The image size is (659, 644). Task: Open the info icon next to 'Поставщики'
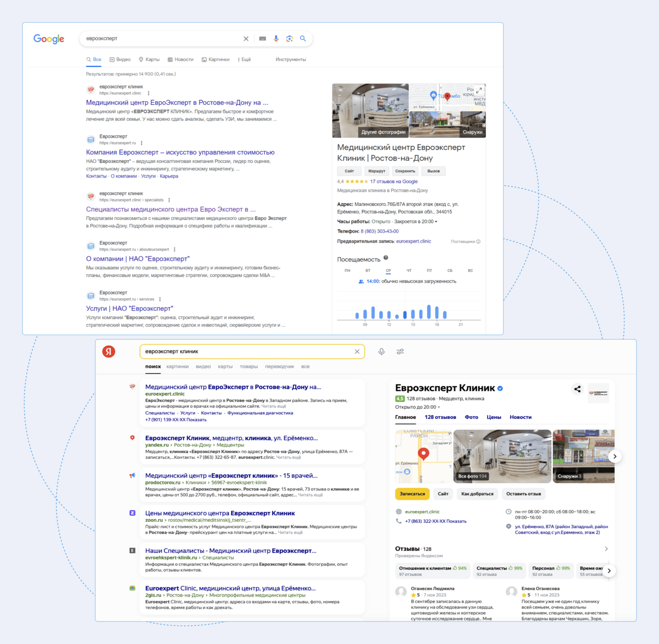[x=479, y=242]
